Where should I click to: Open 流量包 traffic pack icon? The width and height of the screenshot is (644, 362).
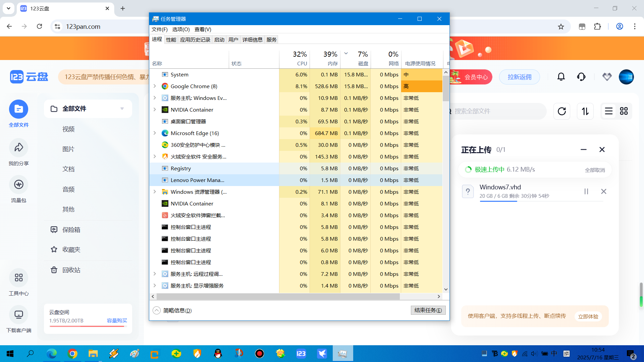click(x=19, y=184)
